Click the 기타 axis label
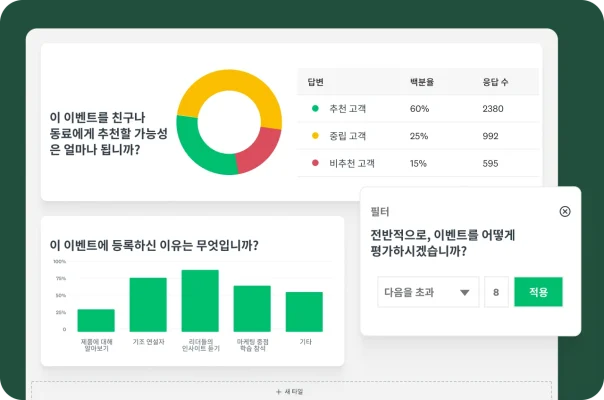 click(x=305, y=342)
